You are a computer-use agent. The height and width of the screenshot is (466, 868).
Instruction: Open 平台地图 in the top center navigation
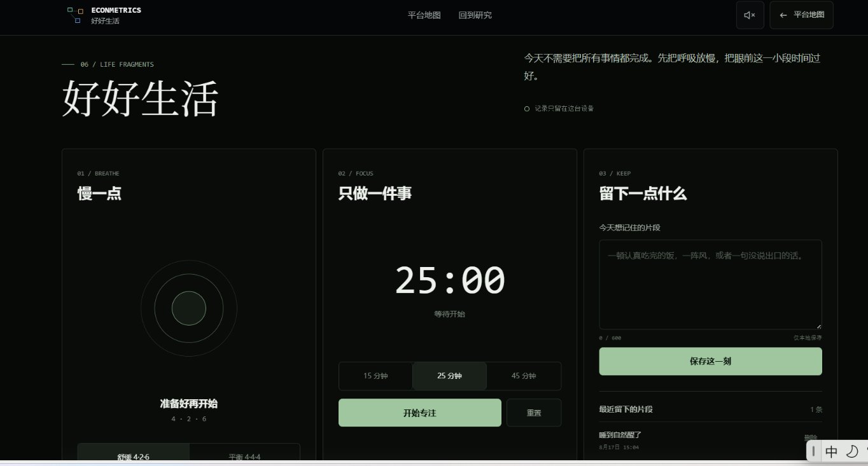pos(424,15)
